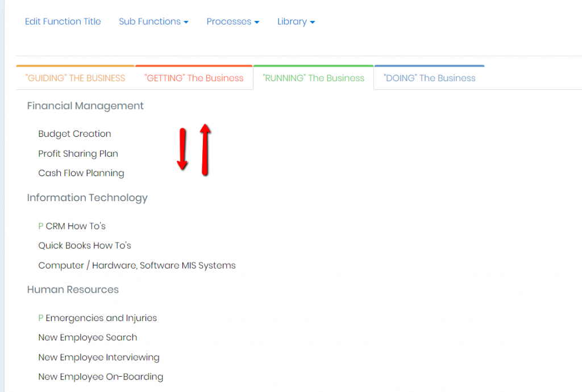Click the P marker beside CRM How To's
582x392 pixels.
(40, 226)
